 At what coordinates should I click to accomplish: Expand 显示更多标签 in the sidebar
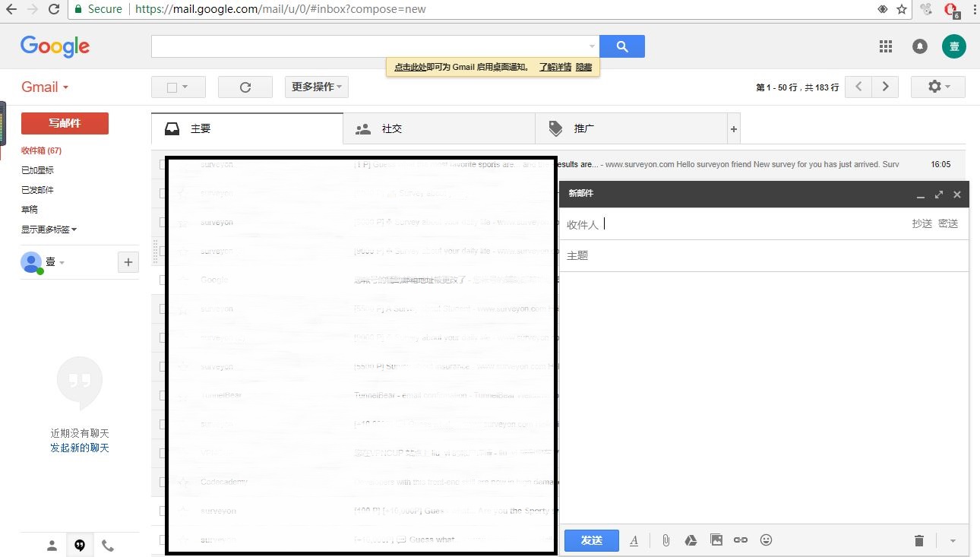49,229
